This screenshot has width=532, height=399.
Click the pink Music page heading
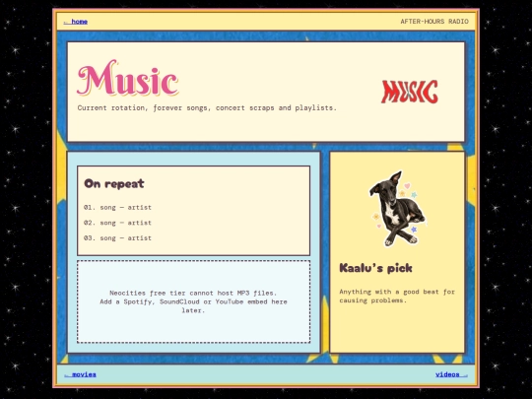pyautogui.click(x=127, y=78)
